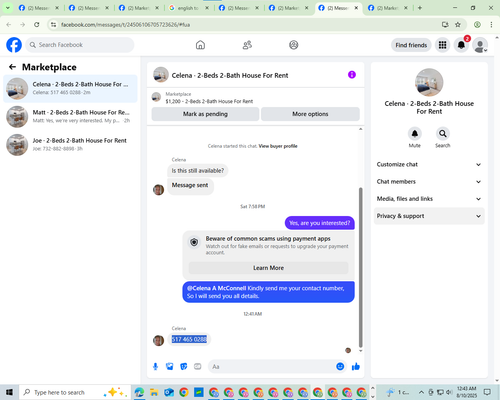500x400 pixels.
Task: Go back from Marketplace using arrow
Action: click(12, 67)
